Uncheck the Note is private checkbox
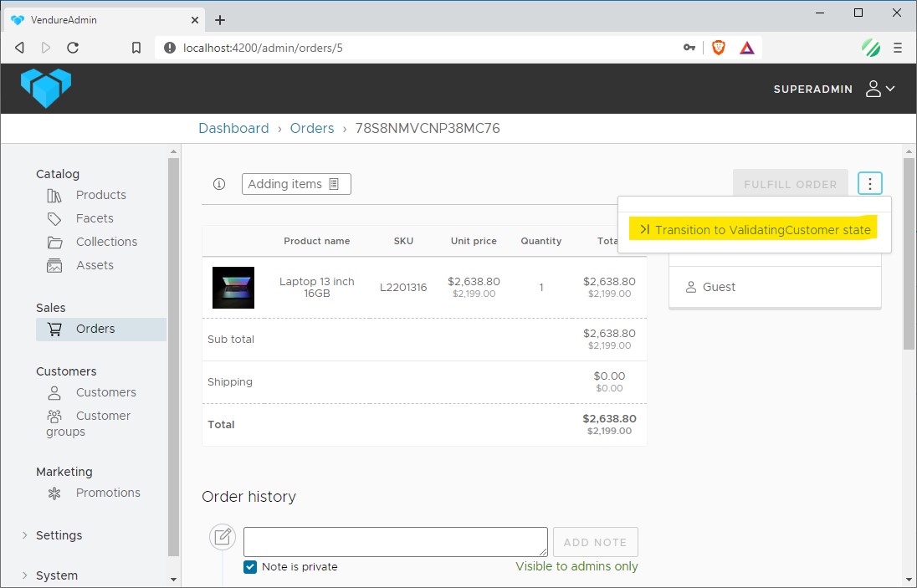 pos(250,567)
